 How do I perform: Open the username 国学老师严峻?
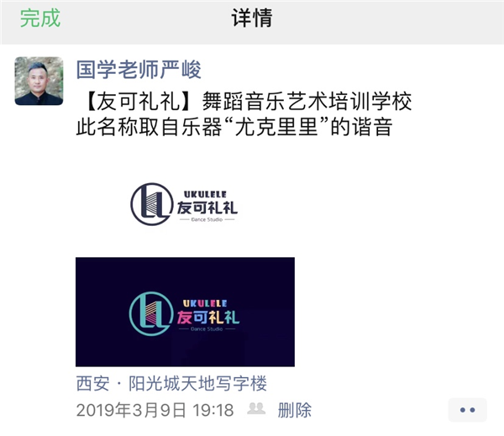[139, 70]
